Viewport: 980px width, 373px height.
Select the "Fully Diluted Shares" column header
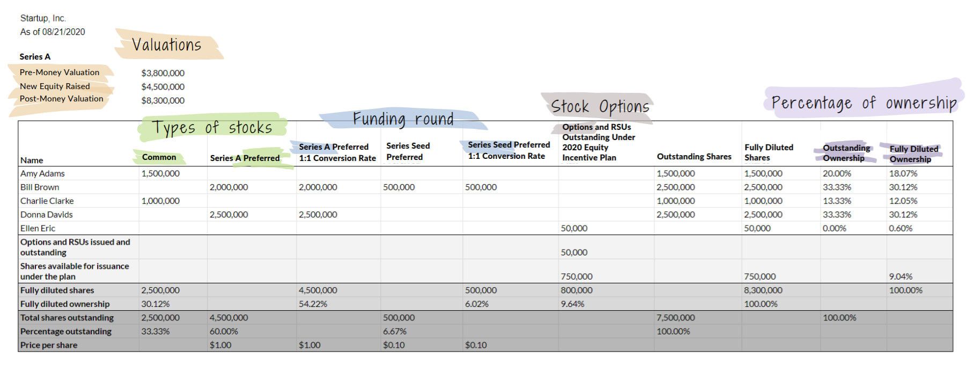click(769, 152)
